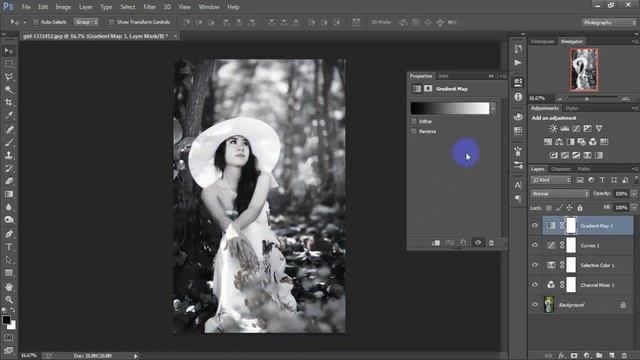Hide the Selective Color 1 layer

535,265
